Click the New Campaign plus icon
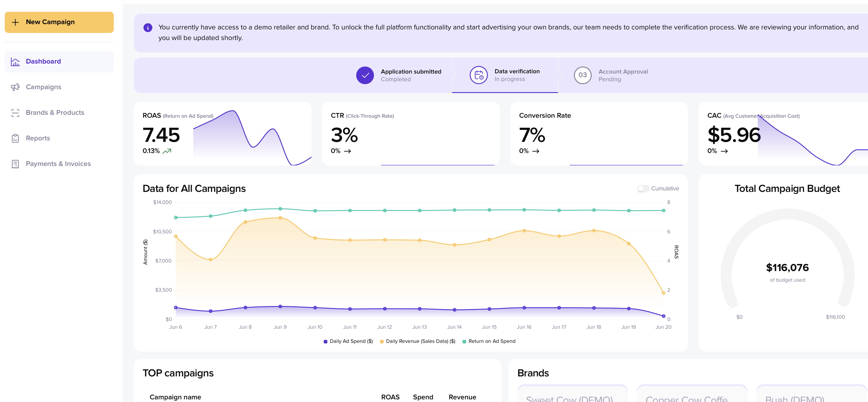The image size is (868, 402). pos(15,22)
